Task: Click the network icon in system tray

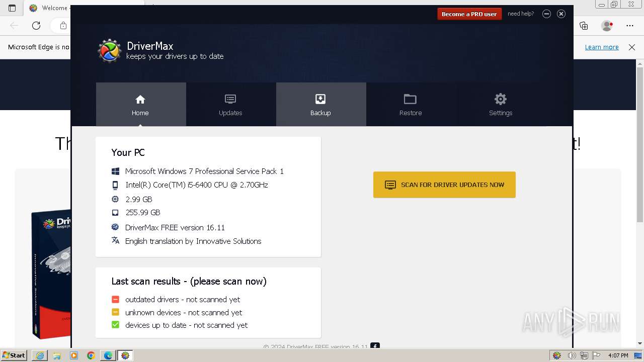Action: (x=585, y=355)
